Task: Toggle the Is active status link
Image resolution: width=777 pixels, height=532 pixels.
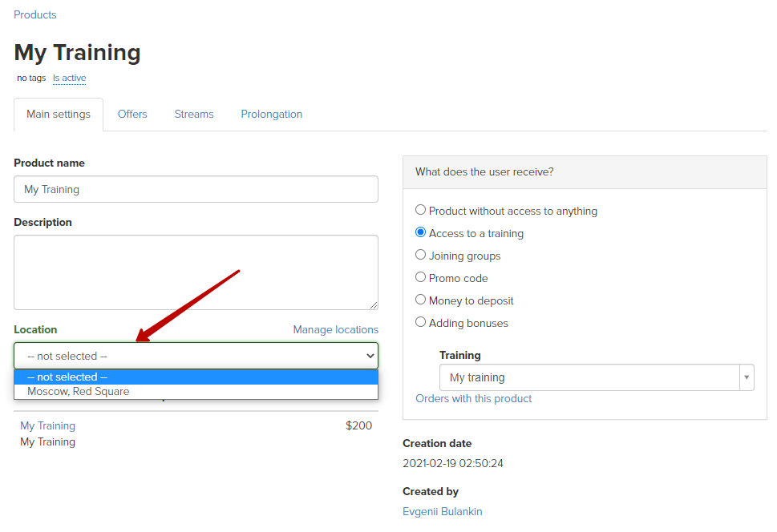Action: pos(70,78)
